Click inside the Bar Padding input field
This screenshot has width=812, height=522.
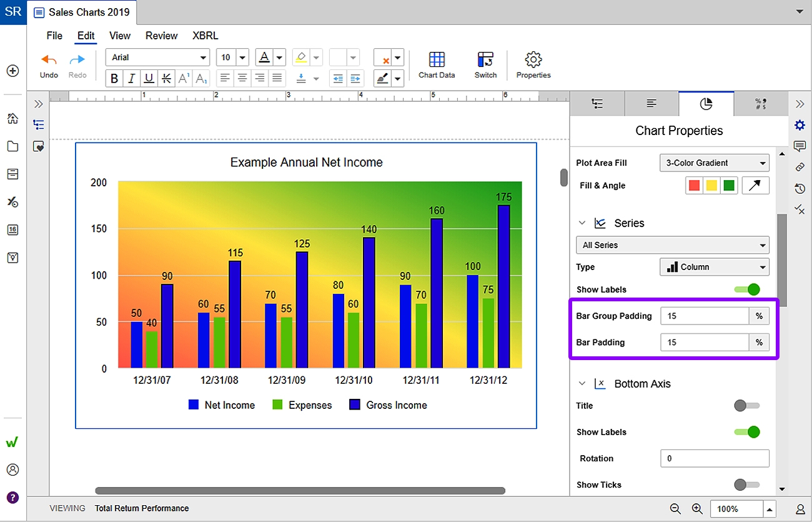[704, 342]
